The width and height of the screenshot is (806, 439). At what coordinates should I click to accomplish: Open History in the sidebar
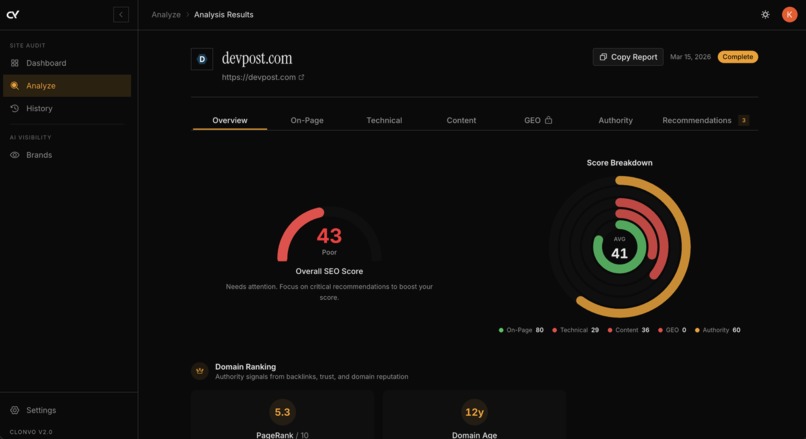(x=67, y=108)
